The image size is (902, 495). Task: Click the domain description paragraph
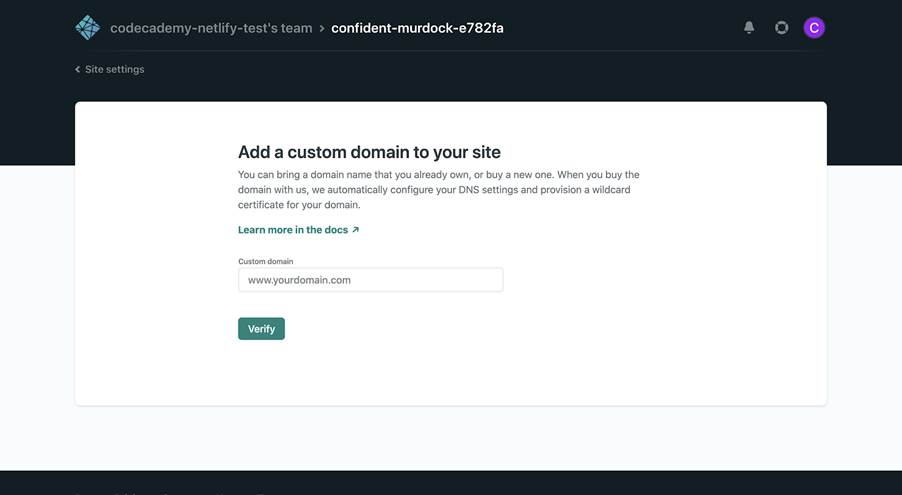[x=439, y=189]
